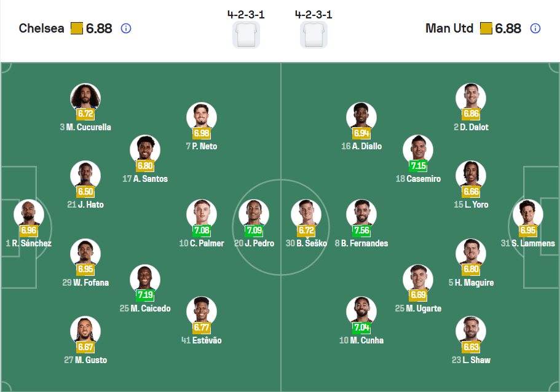Select B. Fernandes's player avatar
560x392 pixels.
click(x=361, y=214)
